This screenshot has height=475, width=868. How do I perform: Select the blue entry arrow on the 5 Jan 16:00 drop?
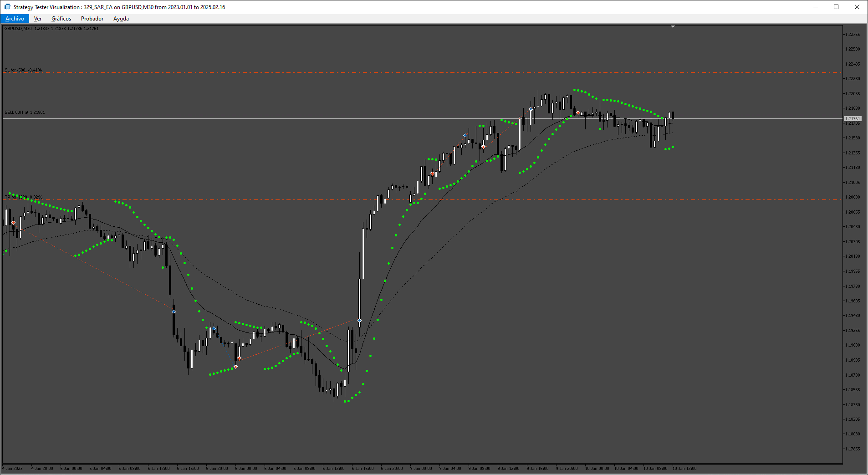pyautogui.click(x=174, y=312)
